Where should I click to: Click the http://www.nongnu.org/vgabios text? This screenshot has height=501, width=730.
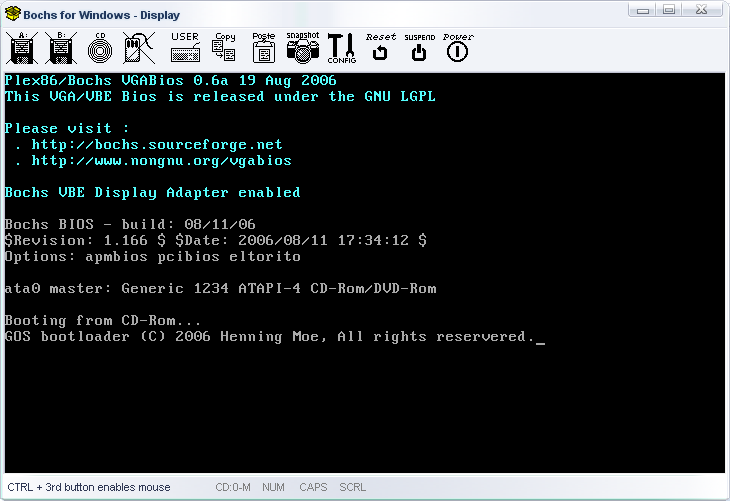pyautogui.click(x=161, y=161)
